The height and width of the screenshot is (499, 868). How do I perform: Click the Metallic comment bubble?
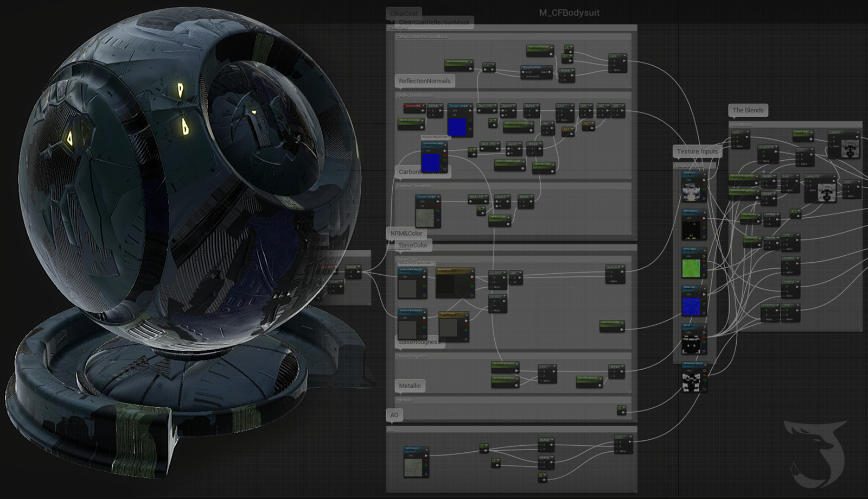[x=410, y=386]
